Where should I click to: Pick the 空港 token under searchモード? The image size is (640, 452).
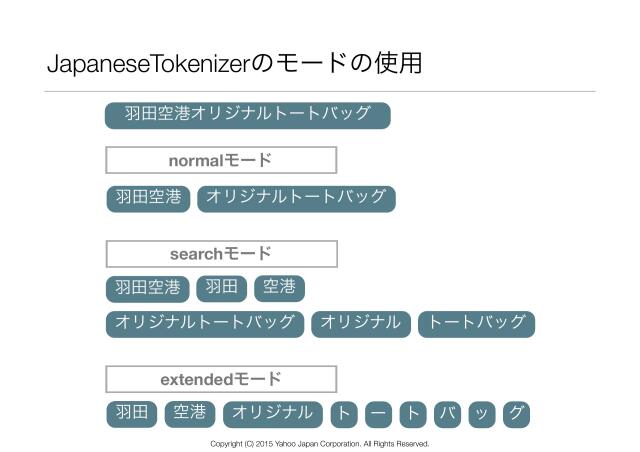tap(279, 289)
